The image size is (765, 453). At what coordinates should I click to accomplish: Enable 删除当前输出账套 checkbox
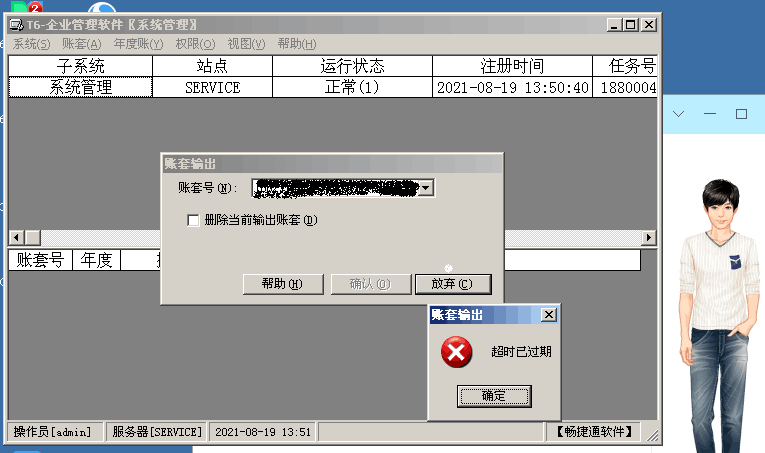coord(193,220)
